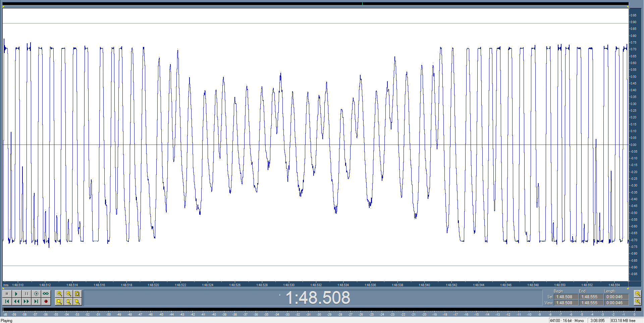Stop the audio playback
Screen dimensions: 644x323
pos(7,293)
